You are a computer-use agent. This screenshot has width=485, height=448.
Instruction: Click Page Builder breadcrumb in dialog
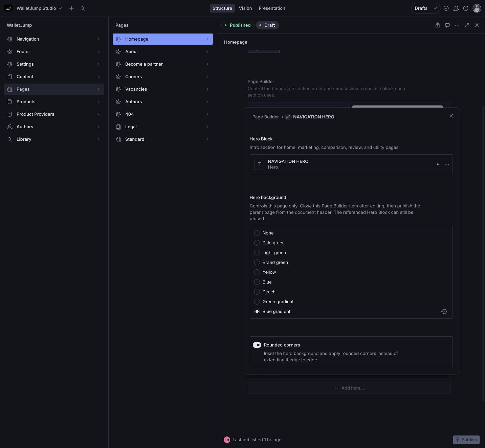[266, 117]
